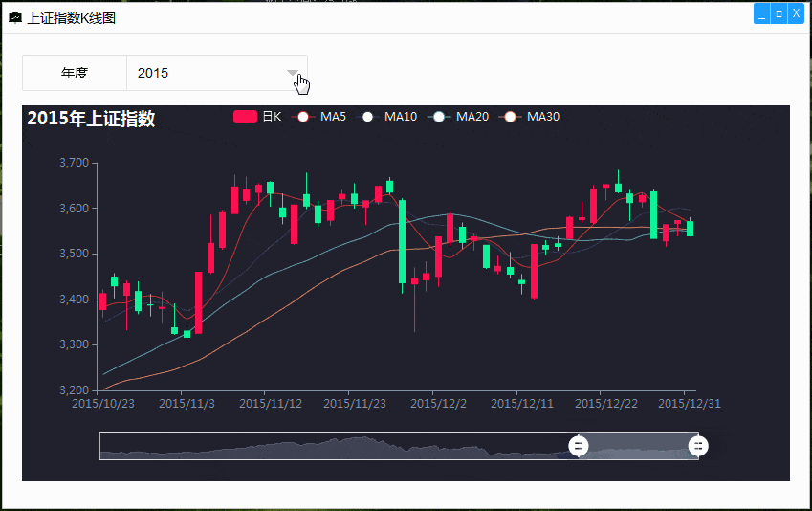Click the selected range in the zoom slider
The height and width of the screenshot is (511, 812).
639,446
